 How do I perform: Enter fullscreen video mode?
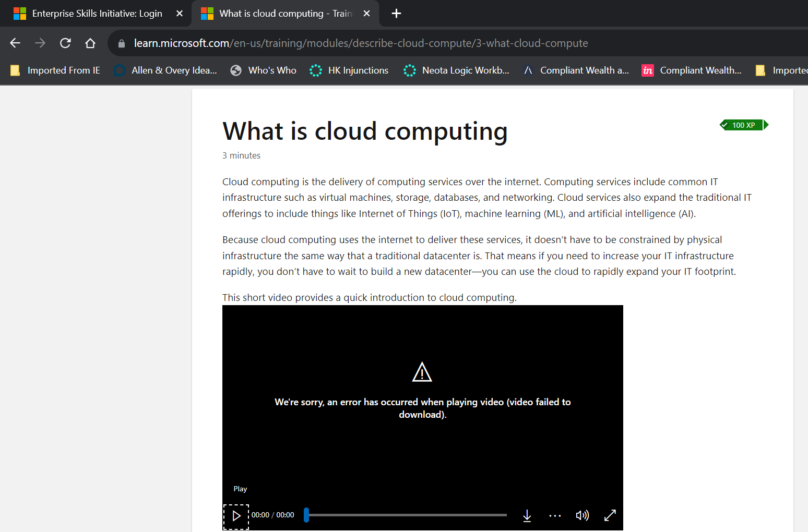(610, 515)
